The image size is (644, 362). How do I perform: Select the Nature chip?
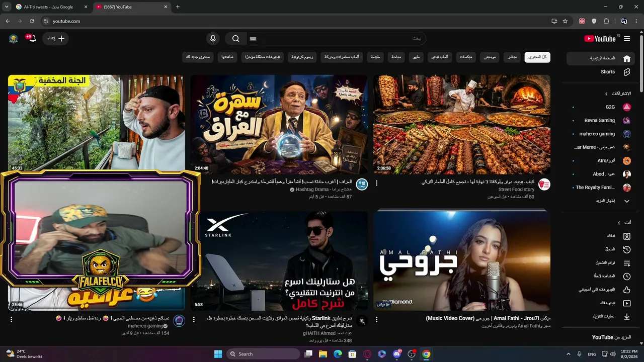[x=375, y=57]
